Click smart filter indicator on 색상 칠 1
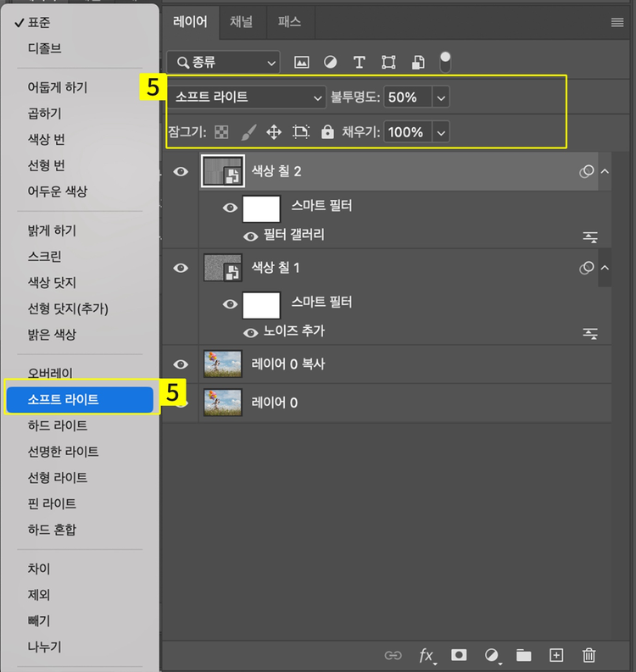The image size is (636, 672). click(586, 268)
